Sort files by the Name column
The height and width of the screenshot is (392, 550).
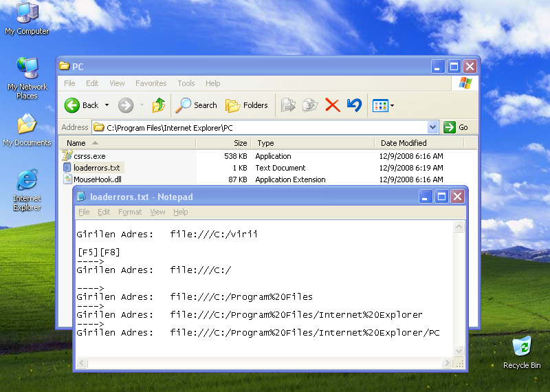pyautogui.click(x=127, y=143)
